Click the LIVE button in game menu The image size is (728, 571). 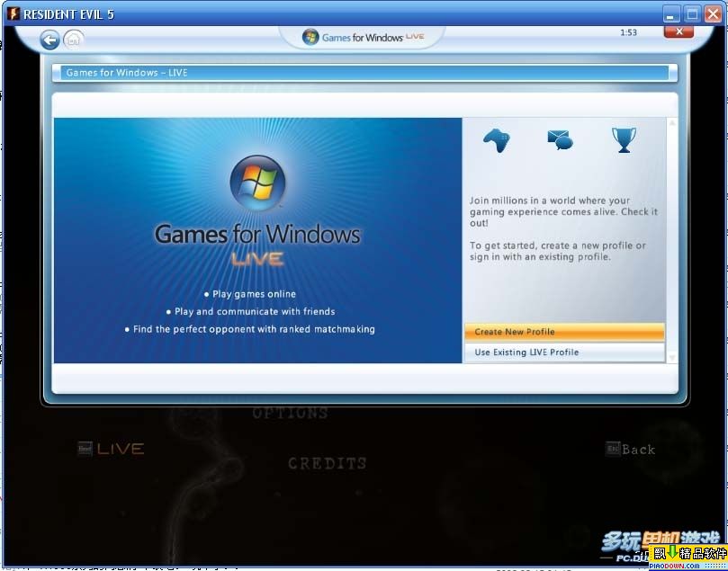point(111,449)
